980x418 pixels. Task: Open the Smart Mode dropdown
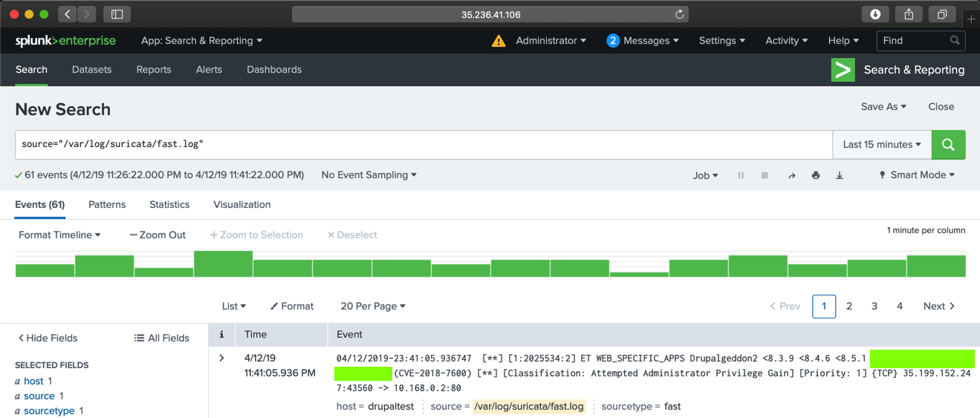(917, 175)
